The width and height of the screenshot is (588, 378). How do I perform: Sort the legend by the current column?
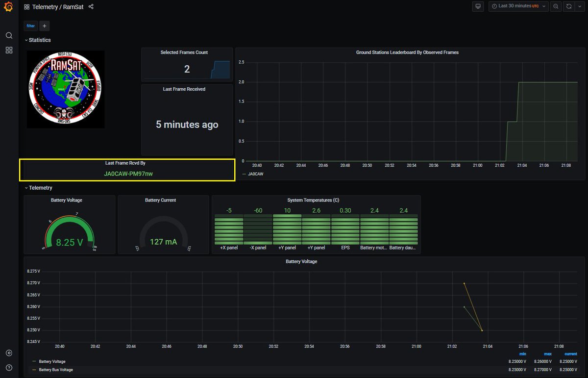coord(570,353)
